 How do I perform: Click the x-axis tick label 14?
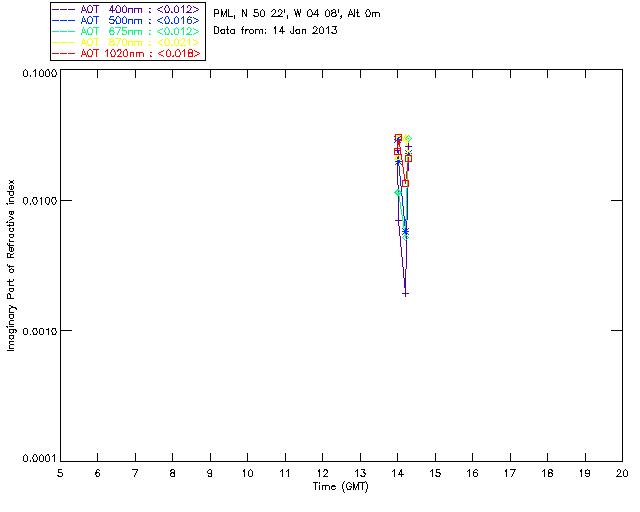(x=398, y=474)
